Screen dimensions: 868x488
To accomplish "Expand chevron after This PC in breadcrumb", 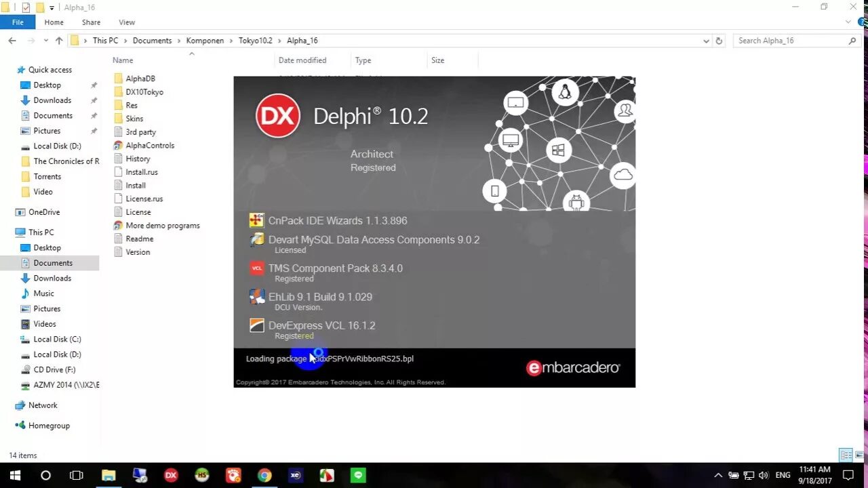I will 125,41.
